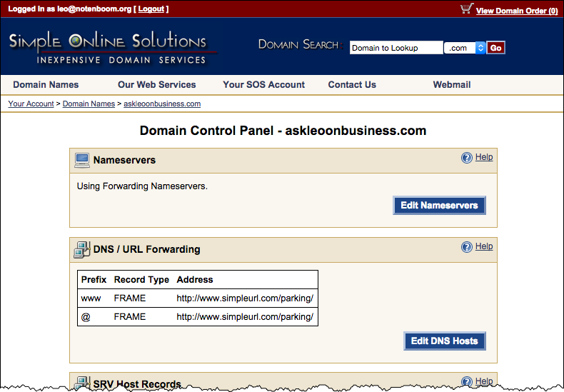Open the Your SOS Account menu

[263, 84]
